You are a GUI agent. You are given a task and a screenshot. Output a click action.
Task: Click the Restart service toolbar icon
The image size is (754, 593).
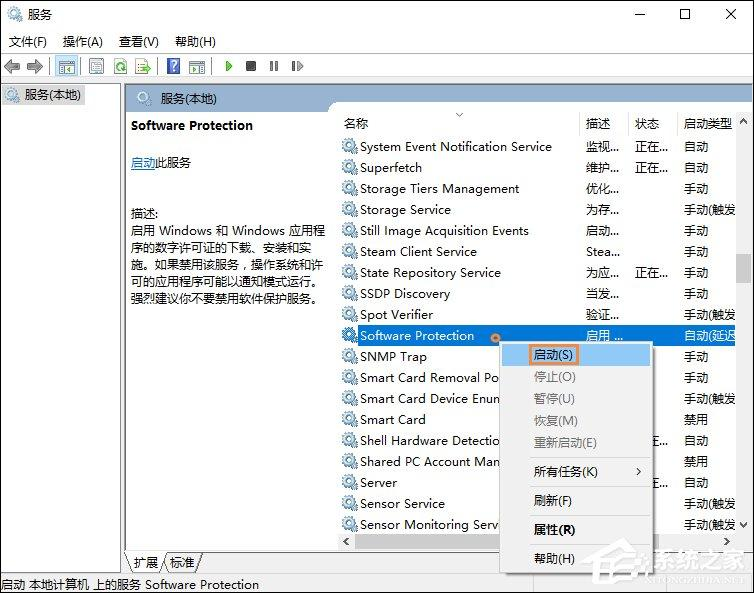click(x=297, y=66)
